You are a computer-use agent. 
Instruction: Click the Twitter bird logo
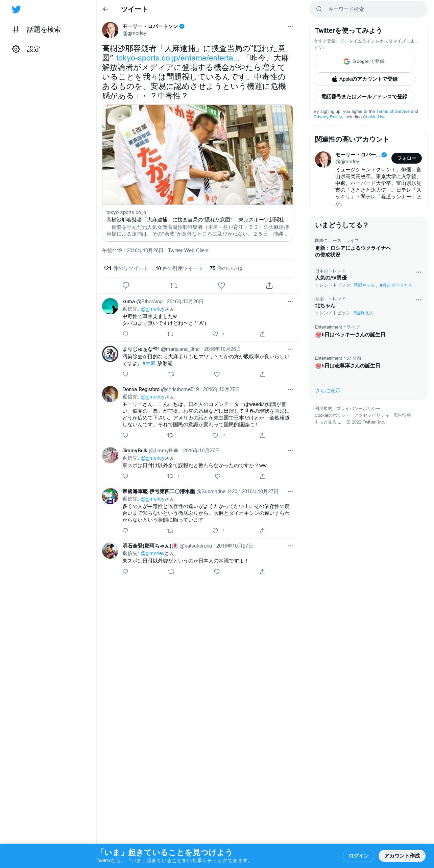(16, 9)
